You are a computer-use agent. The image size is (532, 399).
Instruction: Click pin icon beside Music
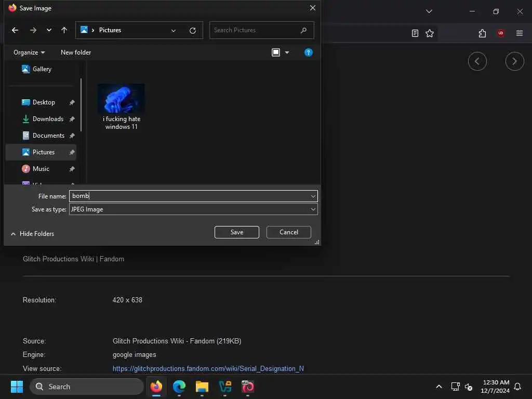click(72, 169)
